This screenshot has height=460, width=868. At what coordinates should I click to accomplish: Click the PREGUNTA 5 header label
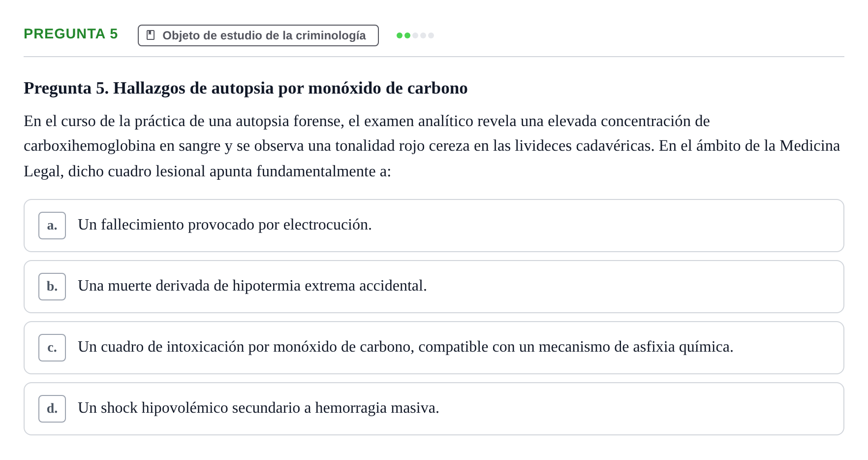click(x=71, y=34)
